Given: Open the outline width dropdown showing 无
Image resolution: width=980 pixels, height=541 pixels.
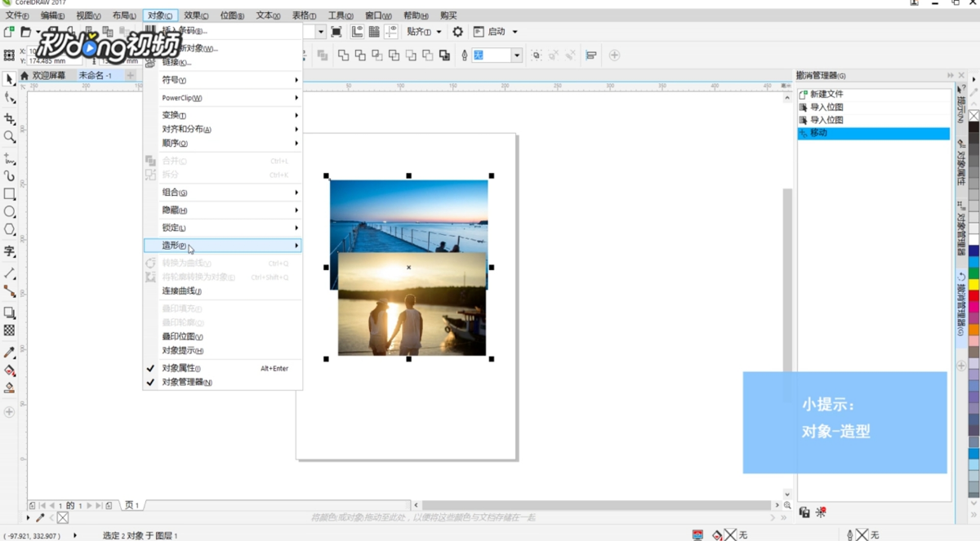Looking at the screenshot, I should 517,55.
